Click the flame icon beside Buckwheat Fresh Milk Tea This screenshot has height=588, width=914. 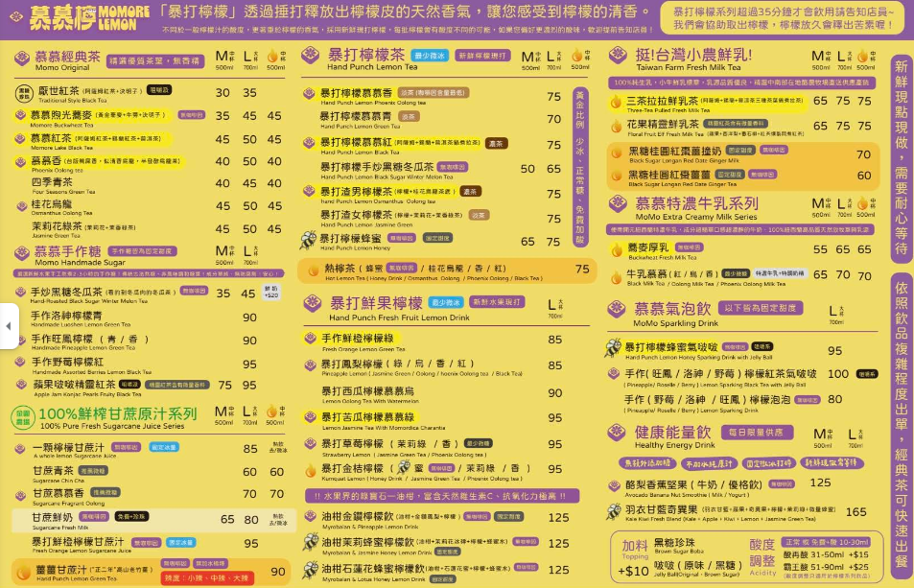[x=617, y=250]
